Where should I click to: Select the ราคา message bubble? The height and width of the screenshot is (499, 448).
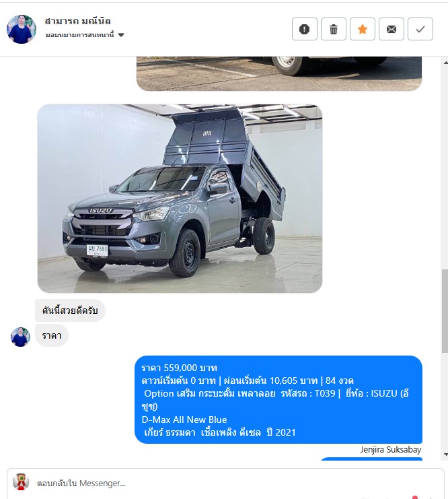point(52,335)
